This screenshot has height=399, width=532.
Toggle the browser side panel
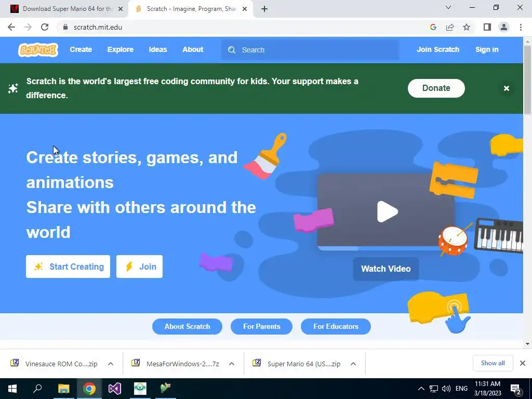[487, 27]
